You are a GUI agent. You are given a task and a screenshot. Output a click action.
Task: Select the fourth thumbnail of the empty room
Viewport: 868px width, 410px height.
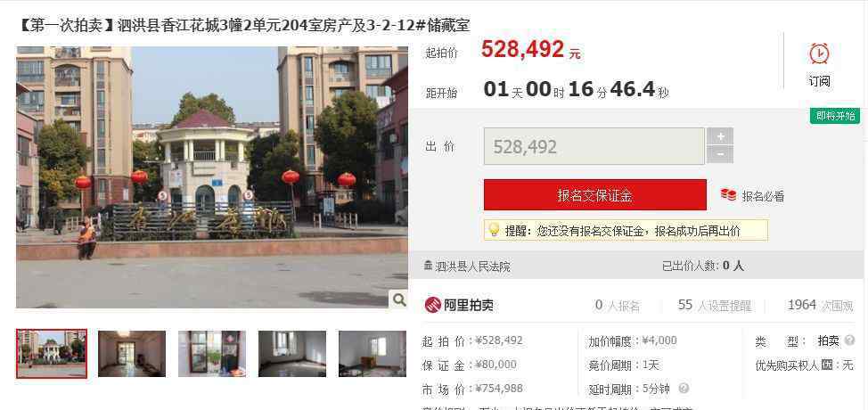pyautogui.click(x=292, y=354)
